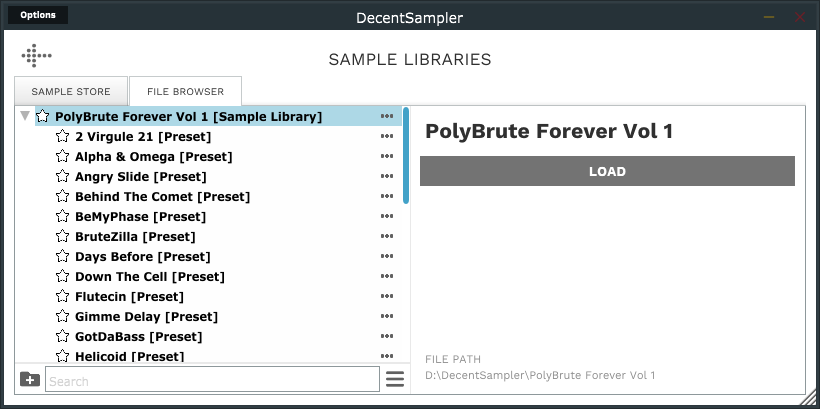Switch to the Sample Store tab

(70, 91)
